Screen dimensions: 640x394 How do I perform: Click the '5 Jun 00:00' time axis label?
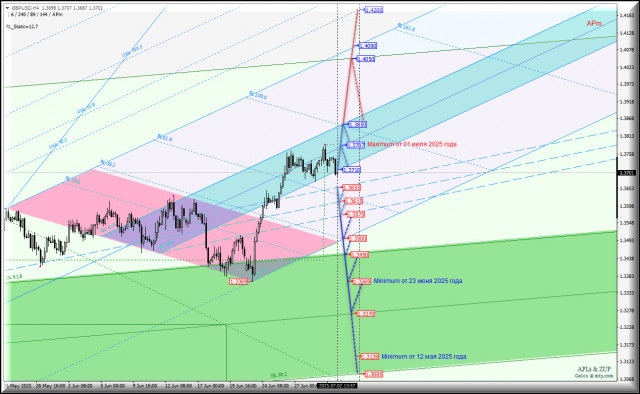[x=112, y=386]
